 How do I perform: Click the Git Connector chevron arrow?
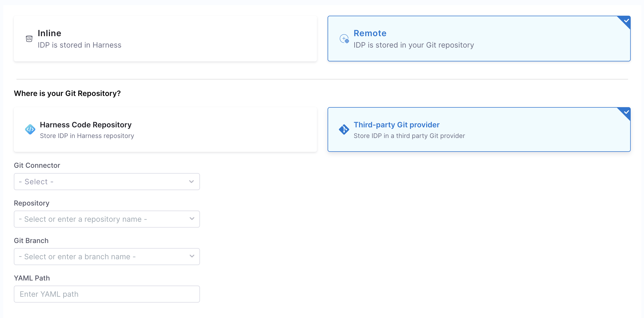(191, 182)
